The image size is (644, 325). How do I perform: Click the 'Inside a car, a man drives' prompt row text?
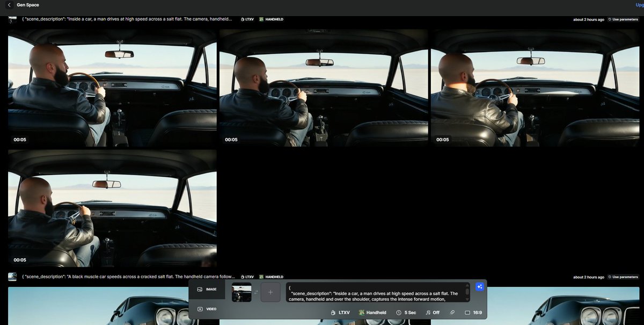pyautogui.click(x=127, y=19)
